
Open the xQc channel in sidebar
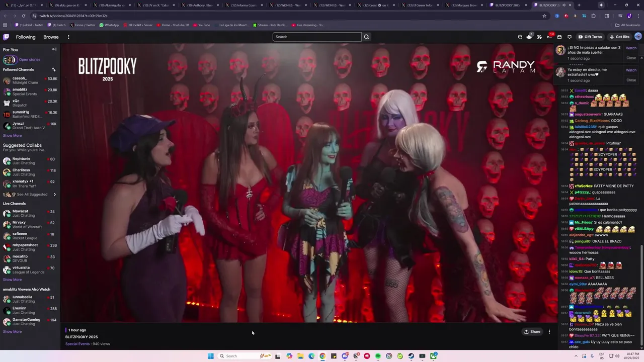click(30, 103)
